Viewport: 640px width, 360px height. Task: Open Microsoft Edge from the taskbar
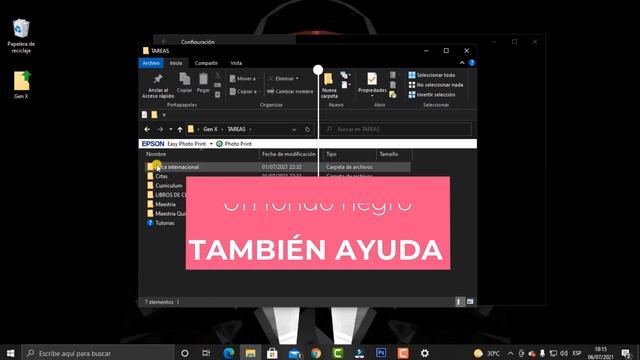click(229, 353)
